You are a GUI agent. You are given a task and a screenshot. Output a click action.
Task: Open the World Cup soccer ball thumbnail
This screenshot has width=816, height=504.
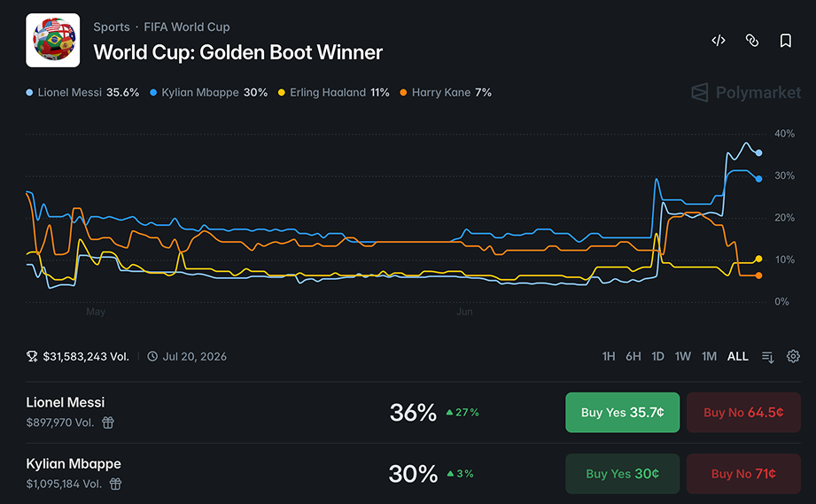(53, 40)
